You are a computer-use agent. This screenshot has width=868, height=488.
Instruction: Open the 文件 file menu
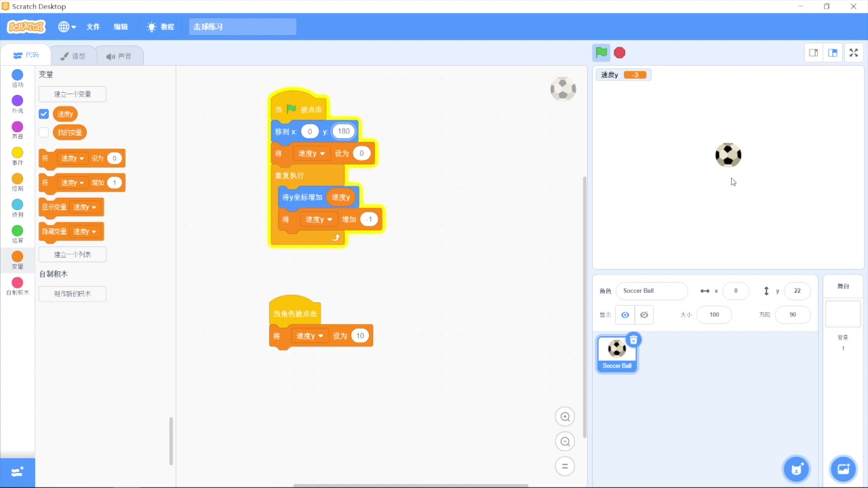[93, 26]
